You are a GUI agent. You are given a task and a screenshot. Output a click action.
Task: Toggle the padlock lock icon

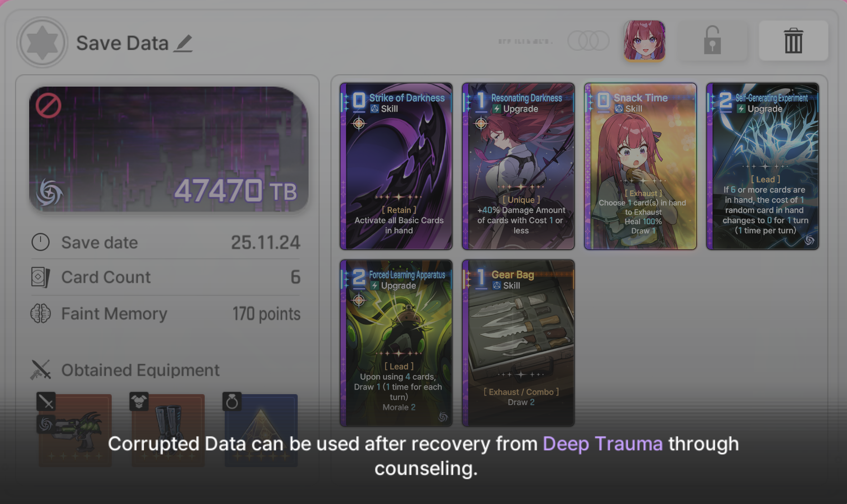tap(712, 41)
